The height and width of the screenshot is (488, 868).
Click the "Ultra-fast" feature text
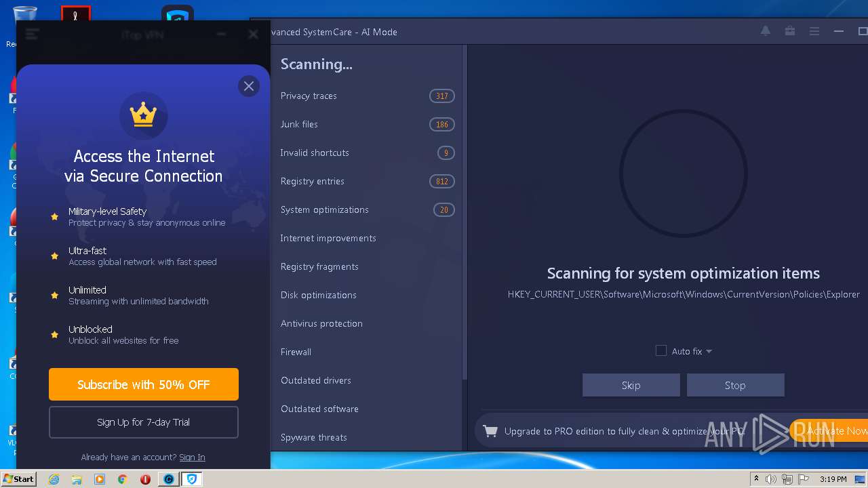pyautogui.click(x=87, y=251)
